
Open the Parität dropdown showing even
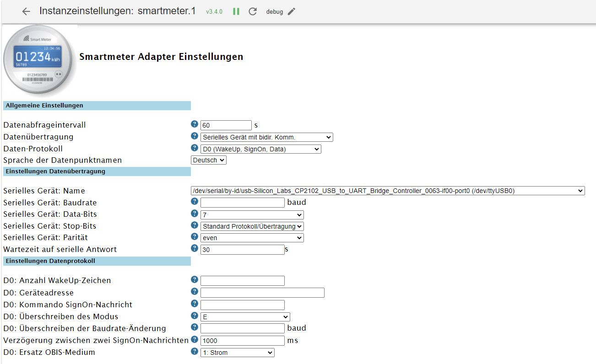click(252, 238)
